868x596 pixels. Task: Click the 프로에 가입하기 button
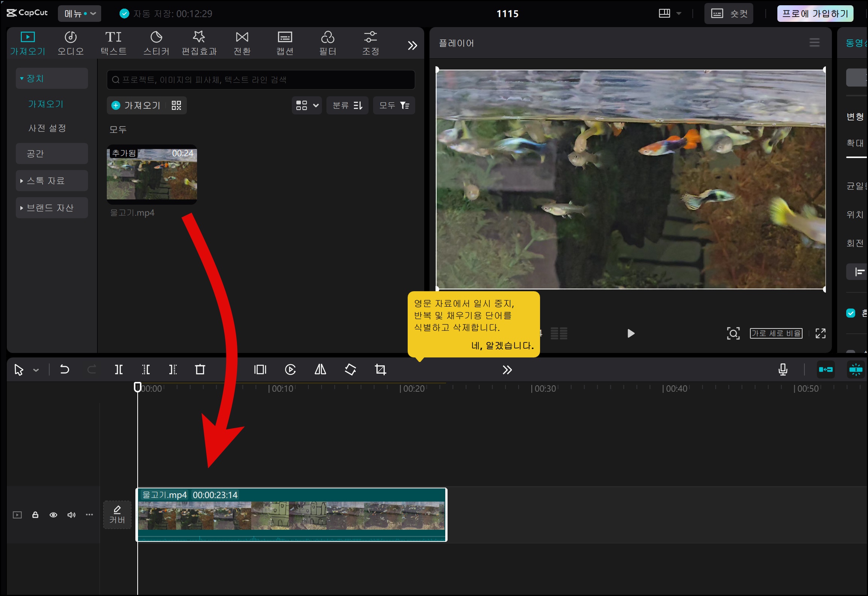pos(815,14)
